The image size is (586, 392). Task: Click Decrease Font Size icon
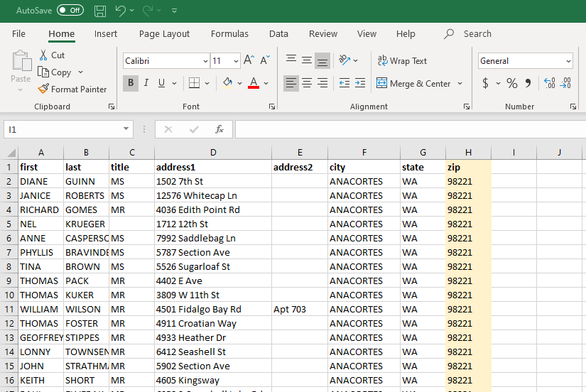[x=265, y=60]
